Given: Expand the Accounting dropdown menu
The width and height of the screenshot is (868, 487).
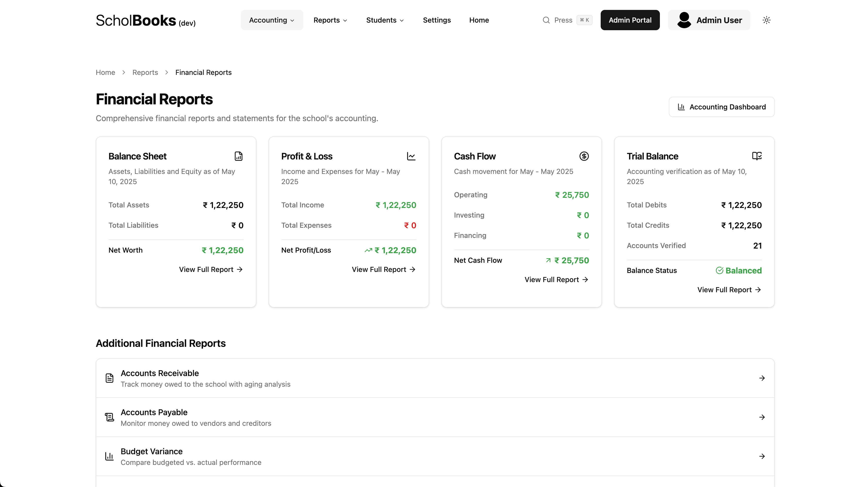Looking at the screenshot, I should [272, 20].
